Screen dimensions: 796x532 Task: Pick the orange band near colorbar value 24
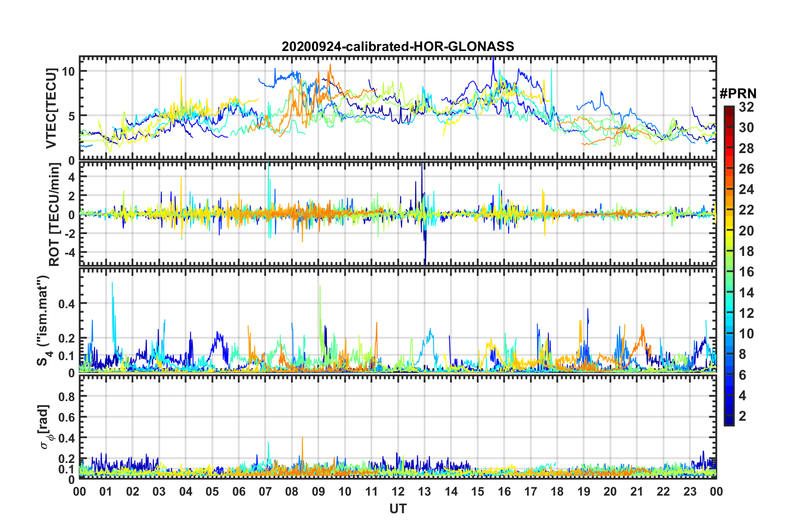pos(729,189)
